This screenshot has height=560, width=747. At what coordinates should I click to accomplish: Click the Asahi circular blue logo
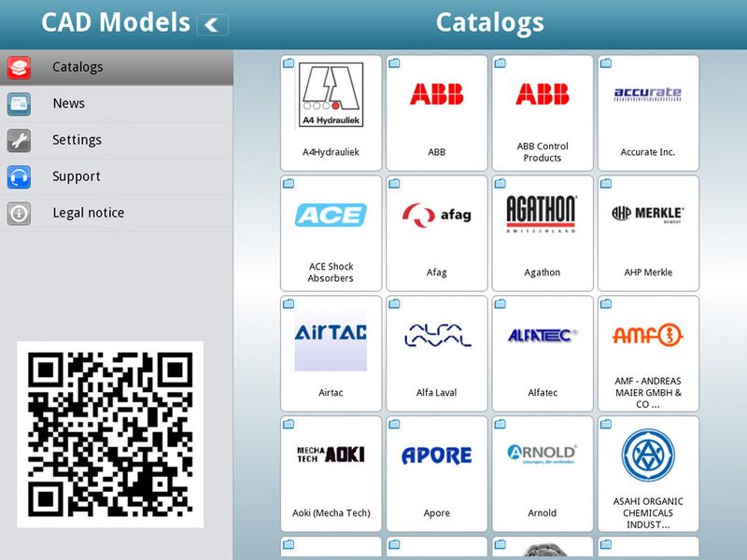point(648,455)
